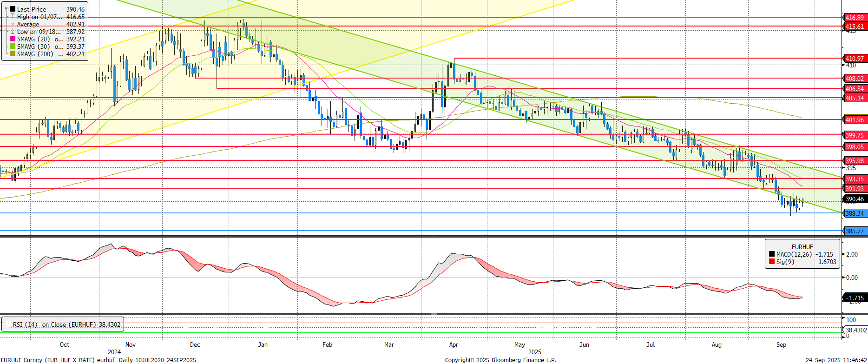Click the Nov label on time axis
The height and width of the screenshot is (364, 868).
[x=131, y=344]
